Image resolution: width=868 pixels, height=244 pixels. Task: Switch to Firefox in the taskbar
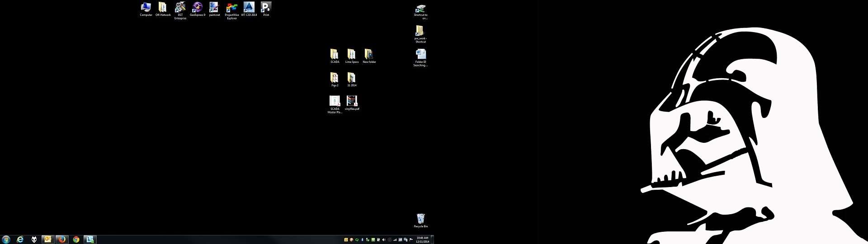point(62,239)
